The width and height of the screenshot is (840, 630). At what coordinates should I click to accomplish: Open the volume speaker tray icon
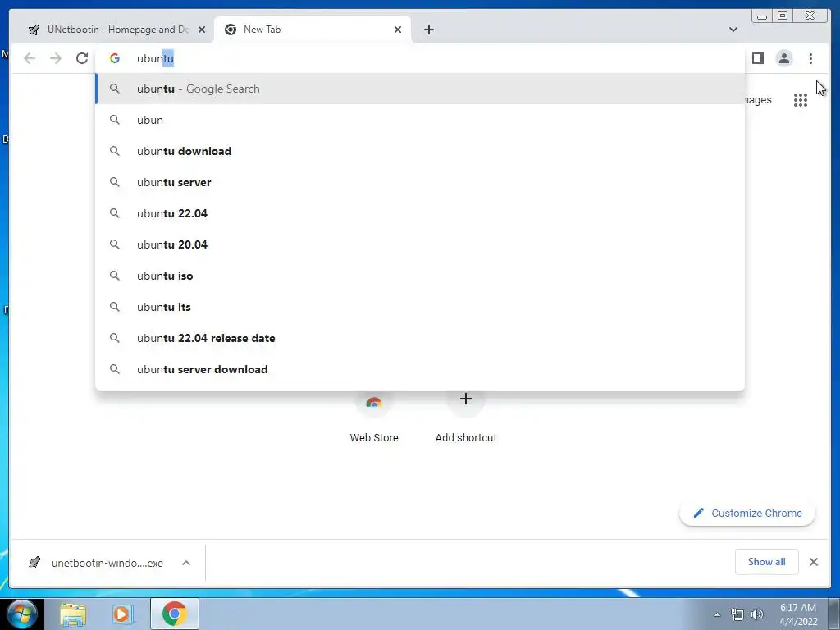[757, 614]
